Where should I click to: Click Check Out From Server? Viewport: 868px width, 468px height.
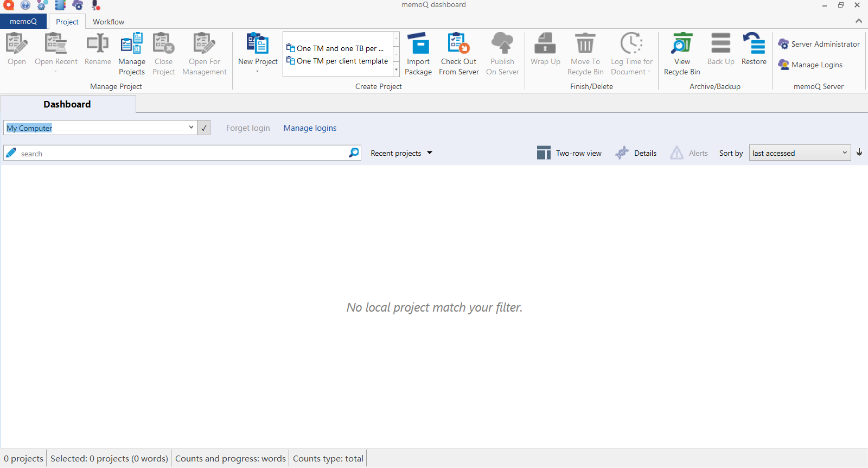point(459,54)
